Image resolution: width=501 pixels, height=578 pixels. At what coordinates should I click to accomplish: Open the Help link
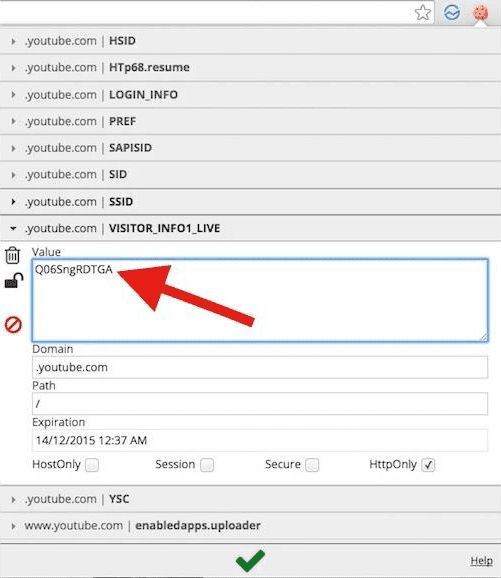pyautogui.click(x=481, y=561)
